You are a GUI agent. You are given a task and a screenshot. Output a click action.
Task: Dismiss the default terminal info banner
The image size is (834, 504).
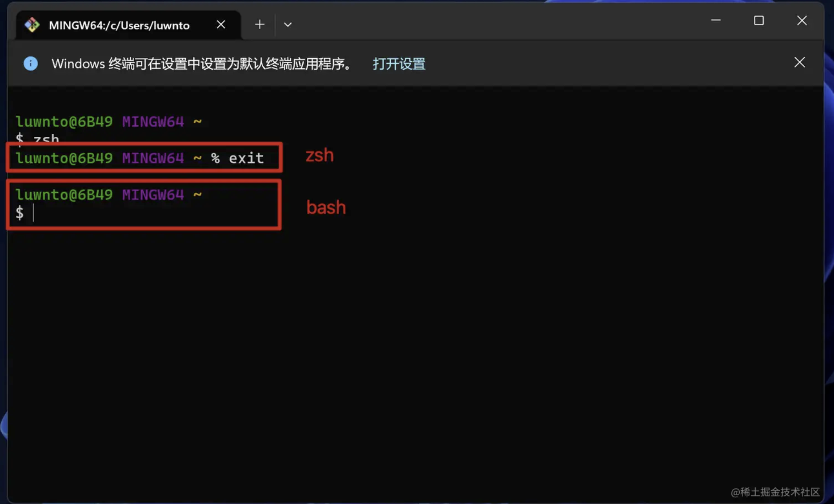click(x=799, y=62)
